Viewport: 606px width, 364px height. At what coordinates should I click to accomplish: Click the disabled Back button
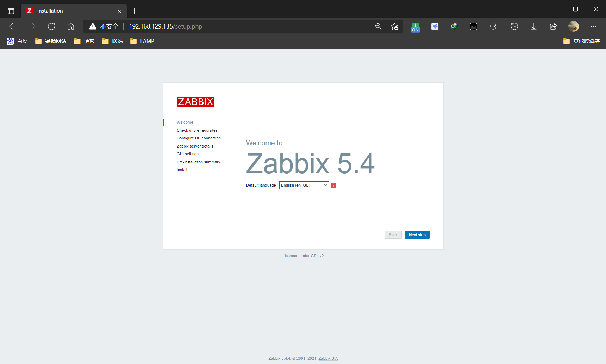(393, 235)
